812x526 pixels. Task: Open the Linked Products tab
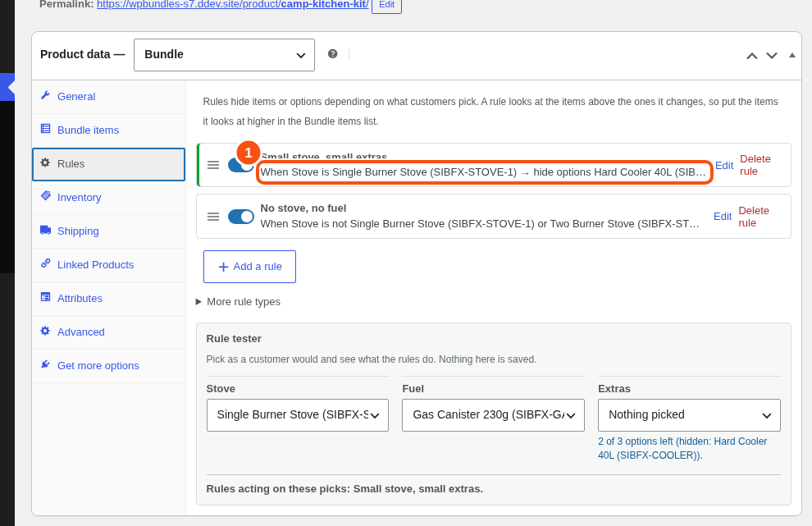(109, 265)
